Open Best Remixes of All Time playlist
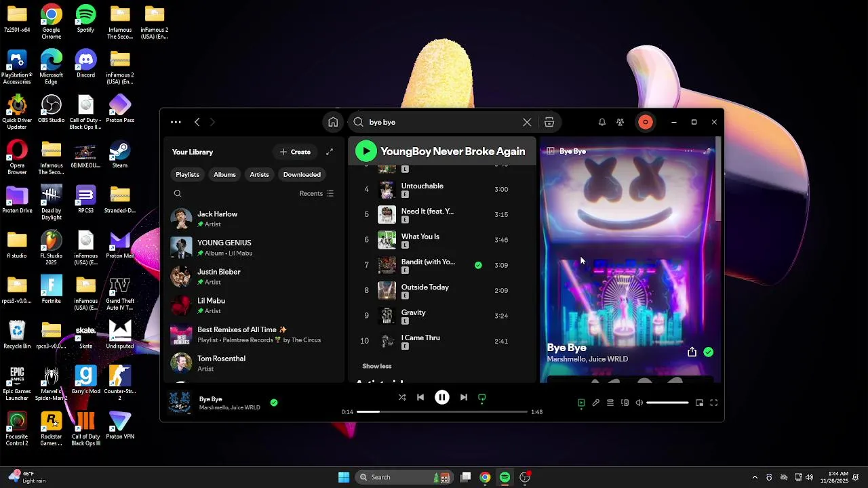 pos(252,335)
